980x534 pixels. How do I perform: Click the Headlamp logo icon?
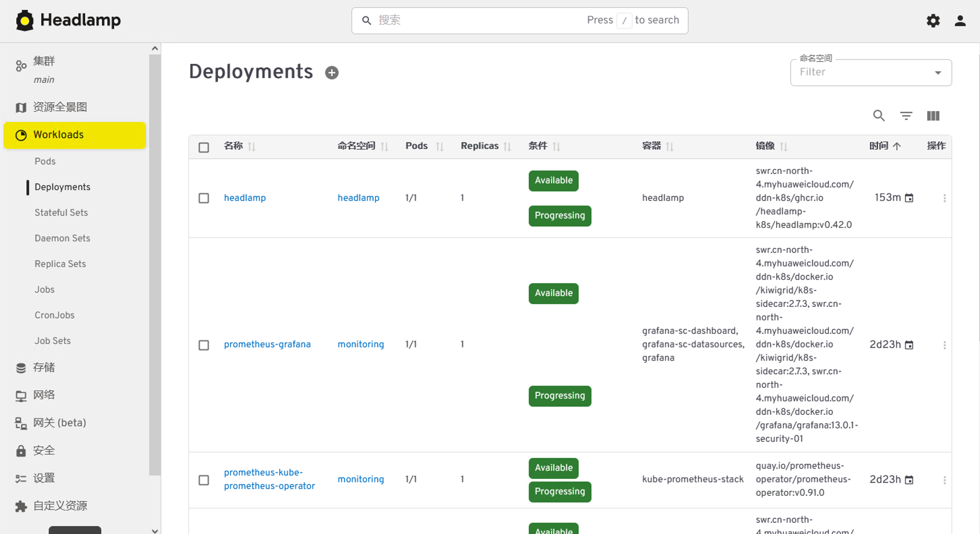pos(25,20)
